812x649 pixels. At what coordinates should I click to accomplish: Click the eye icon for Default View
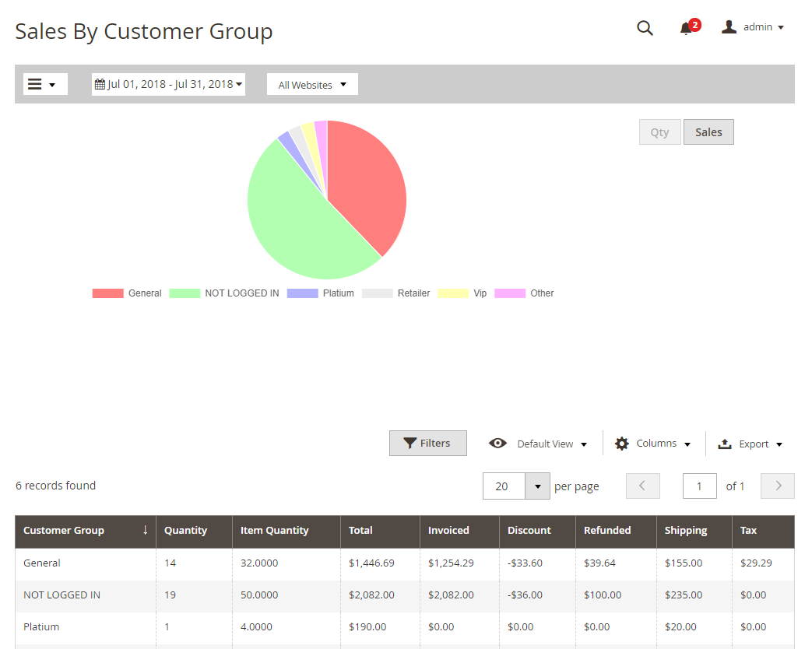point(497,444)
